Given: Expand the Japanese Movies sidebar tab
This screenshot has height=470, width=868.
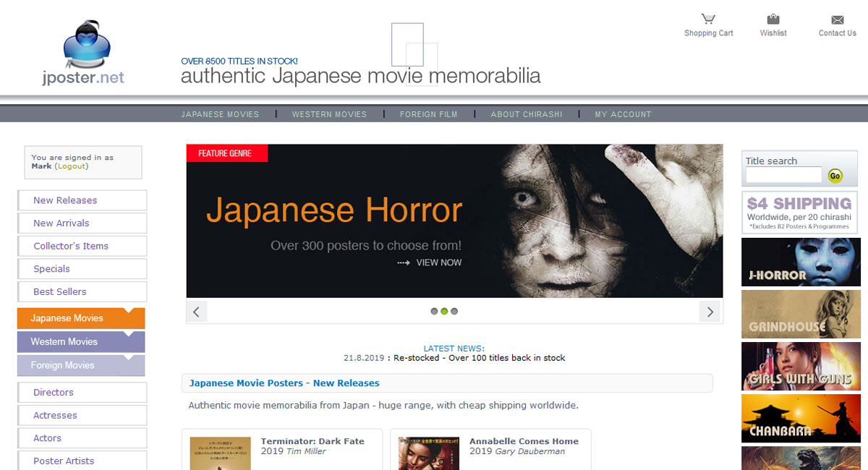Looking at the screenshot, I should tap(81, 318).
